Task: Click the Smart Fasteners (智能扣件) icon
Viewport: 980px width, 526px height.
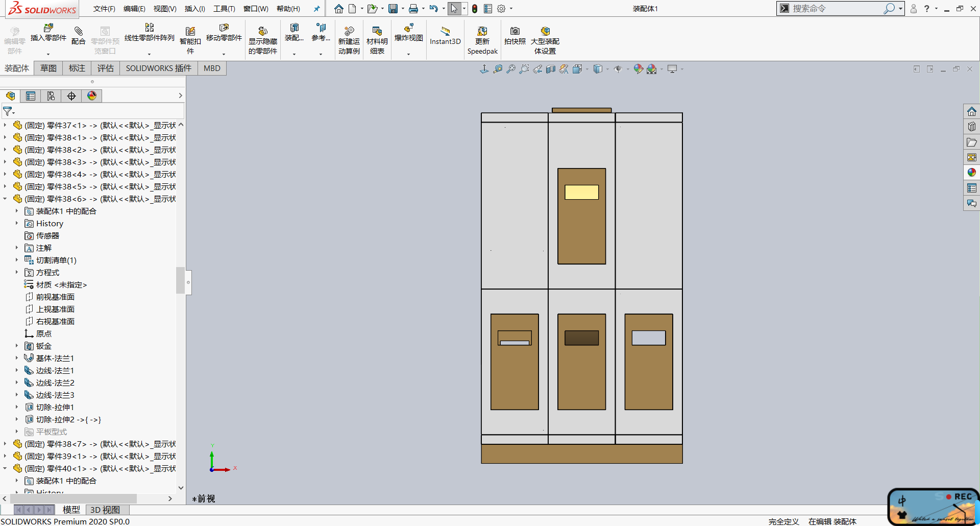Action: [x=190, y=40]
